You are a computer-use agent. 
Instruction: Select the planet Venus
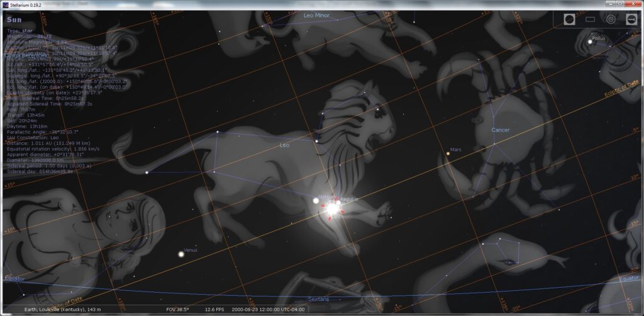180,254
